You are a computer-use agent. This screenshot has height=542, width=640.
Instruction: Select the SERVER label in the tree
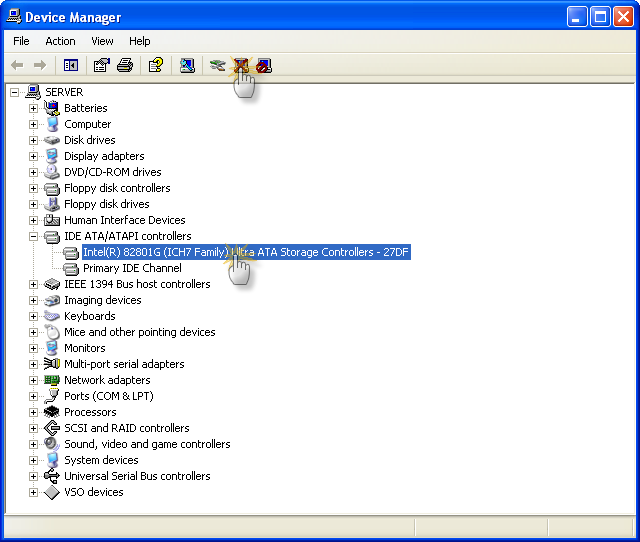coord(64,92)
